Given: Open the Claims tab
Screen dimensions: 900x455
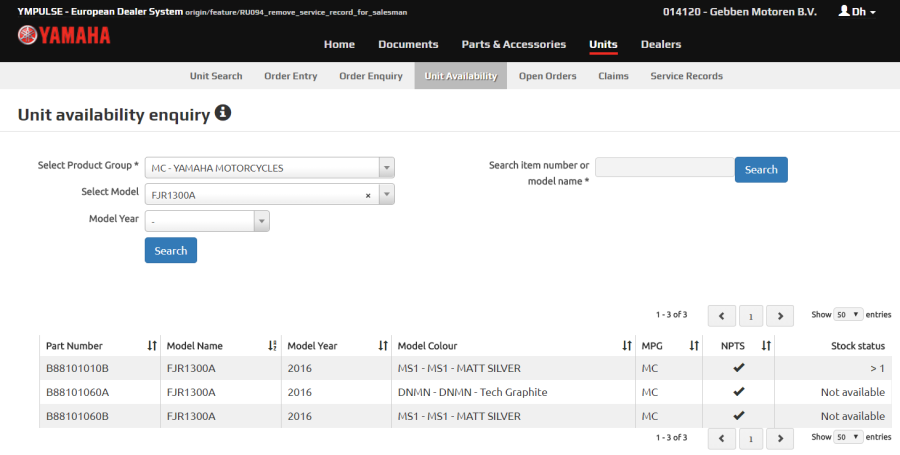Looking at the screenshot, I should point(613,76).
